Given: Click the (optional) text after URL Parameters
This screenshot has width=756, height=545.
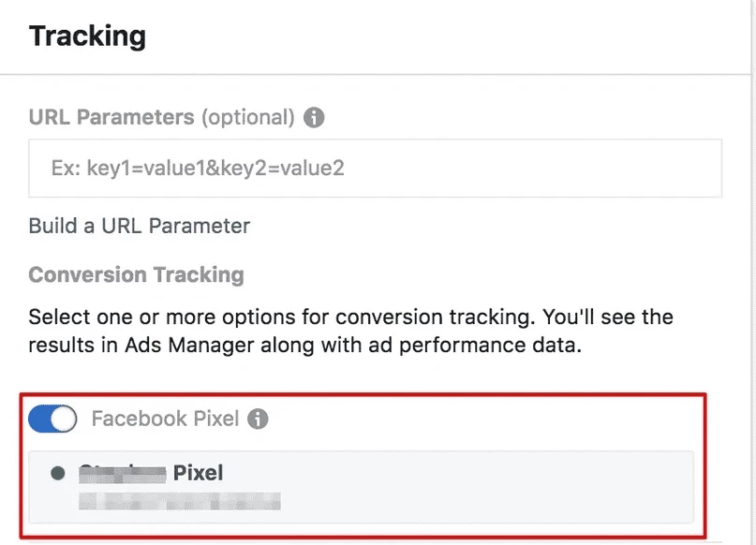Looking at the screenshot, I should [248, 117].
